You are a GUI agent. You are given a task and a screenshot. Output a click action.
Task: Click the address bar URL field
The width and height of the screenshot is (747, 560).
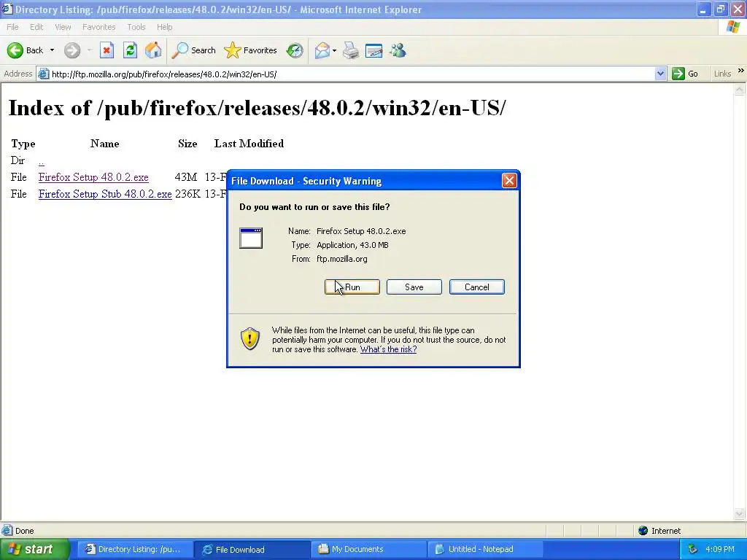[352, 74]
